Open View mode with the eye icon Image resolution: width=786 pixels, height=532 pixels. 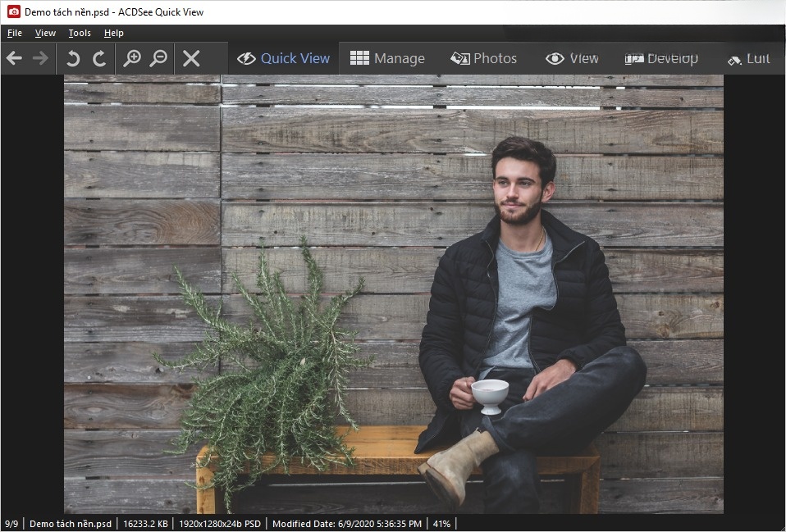(572, 58)
